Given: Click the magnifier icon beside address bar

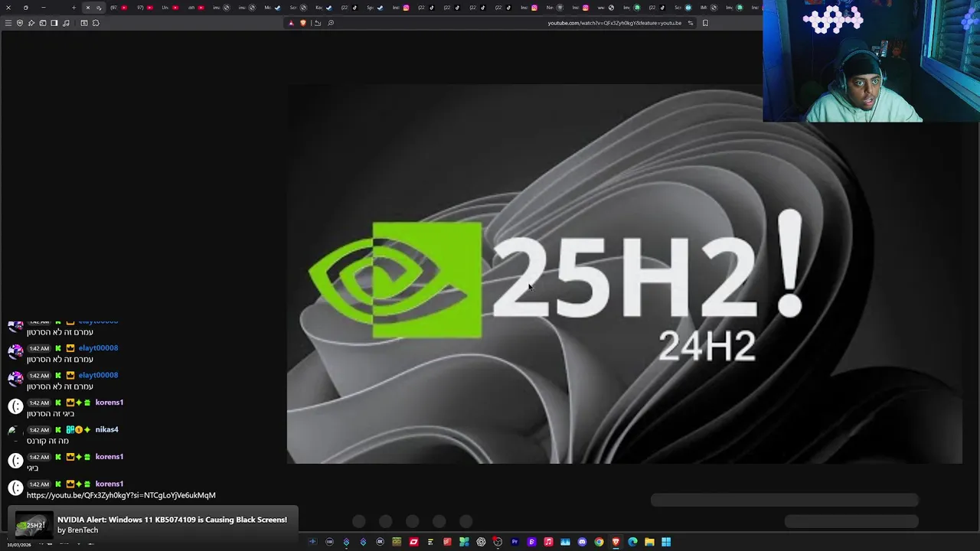Looking at the screenshot, I should click(x=331, y=23).
